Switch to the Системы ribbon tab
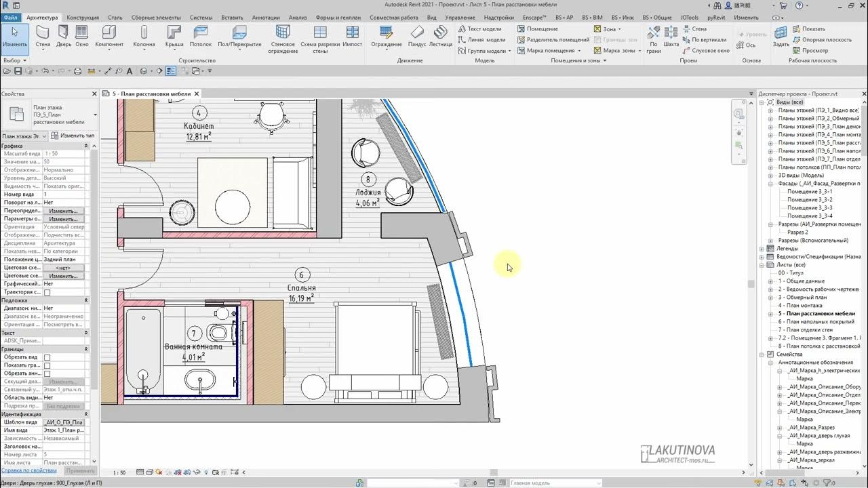 [201, 18]
